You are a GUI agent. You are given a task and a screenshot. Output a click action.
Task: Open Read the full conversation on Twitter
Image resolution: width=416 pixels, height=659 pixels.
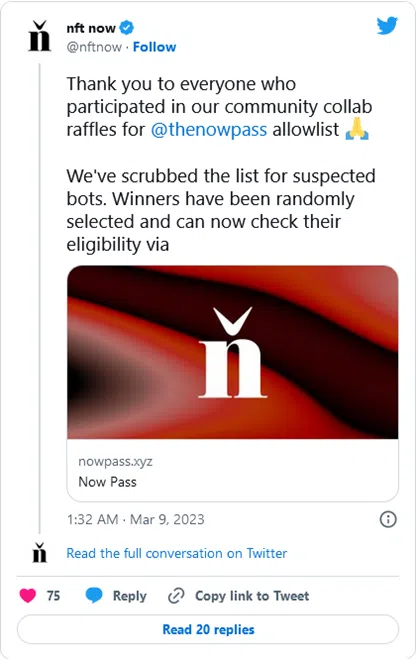(176, 553)
